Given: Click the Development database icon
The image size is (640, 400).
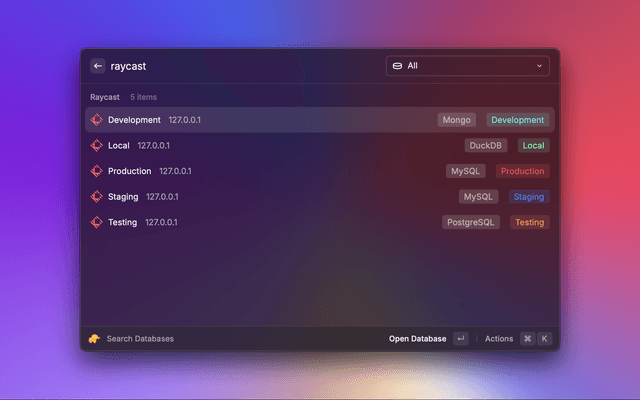Looking at the screenshot, I should [97, 120].
